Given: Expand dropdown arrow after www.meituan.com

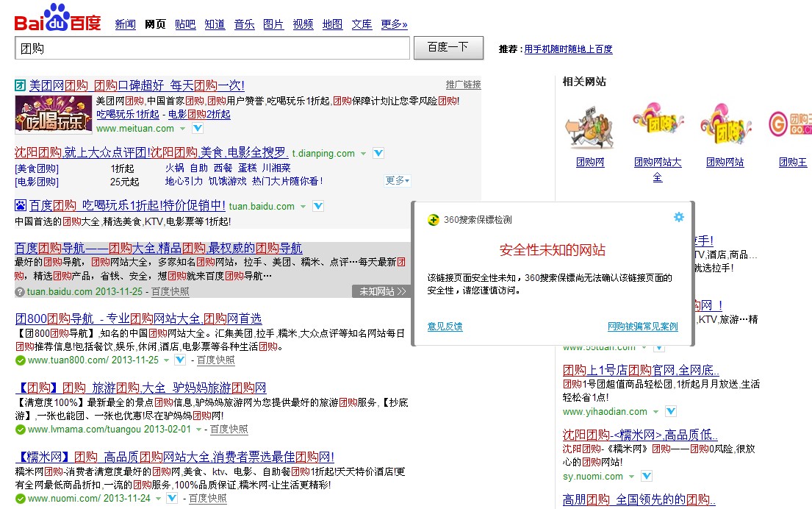Looking at the screenshot, I should point(182,129).
